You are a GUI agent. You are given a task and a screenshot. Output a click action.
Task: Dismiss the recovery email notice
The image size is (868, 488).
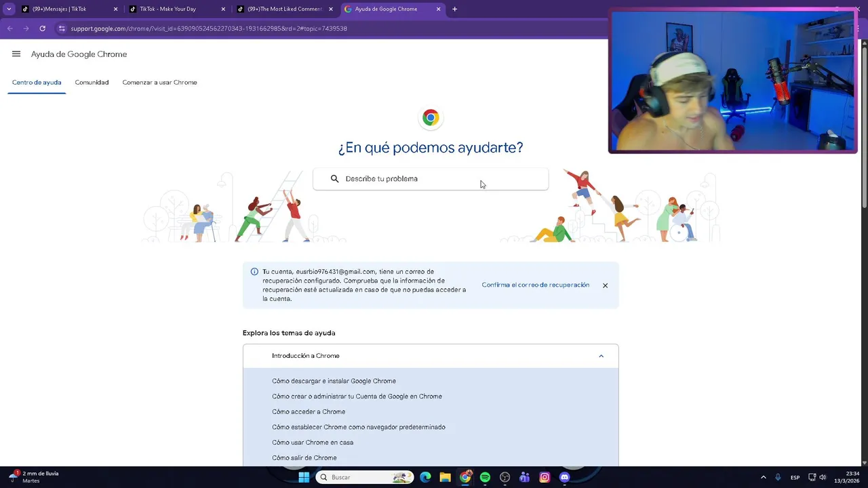(605, 285)
